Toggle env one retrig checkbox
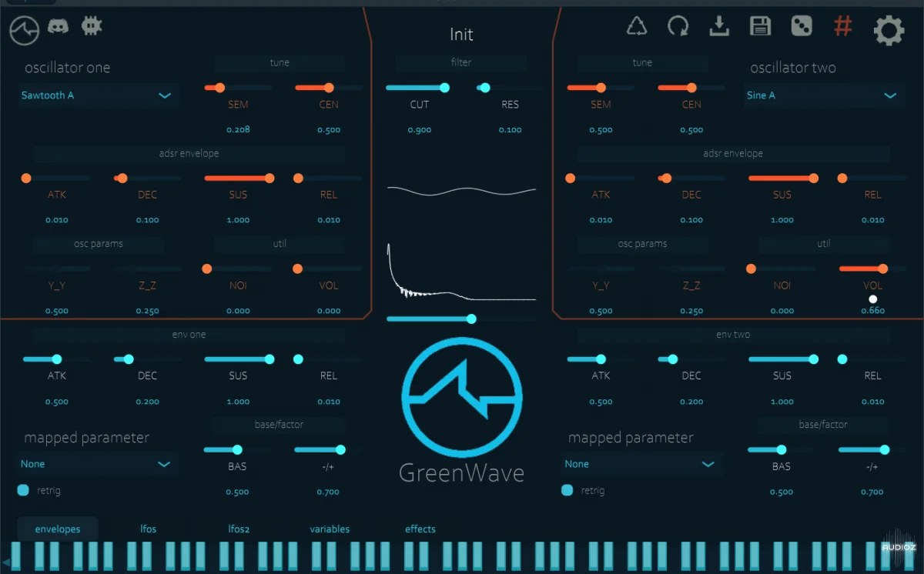 23,490
